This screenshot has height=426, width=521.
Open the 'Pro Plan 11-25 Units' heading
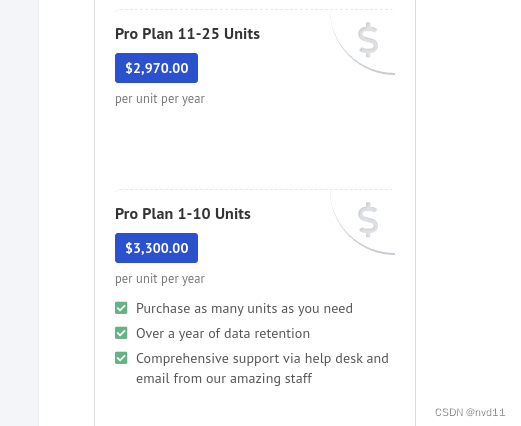click(187, 34)
